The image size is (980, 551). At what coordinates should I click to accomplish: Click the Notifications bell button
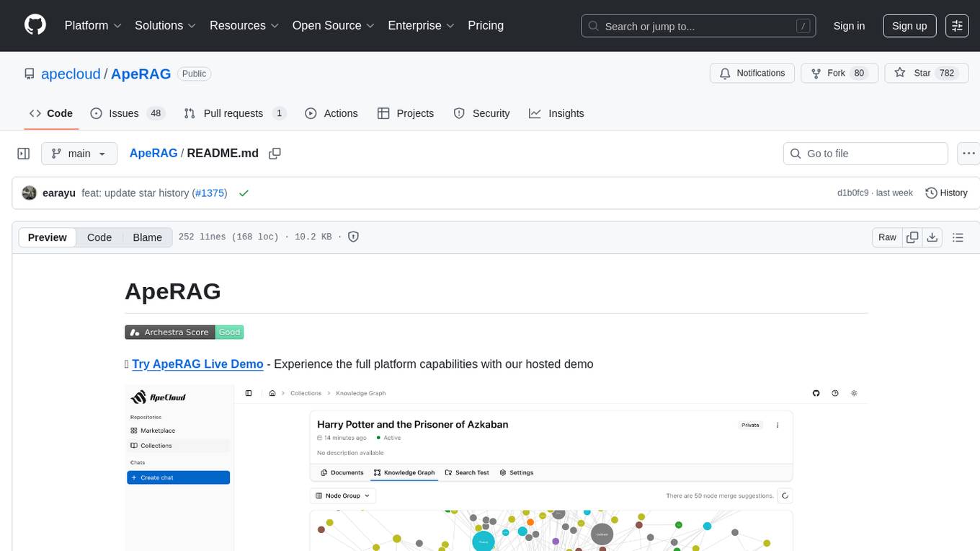752,73
